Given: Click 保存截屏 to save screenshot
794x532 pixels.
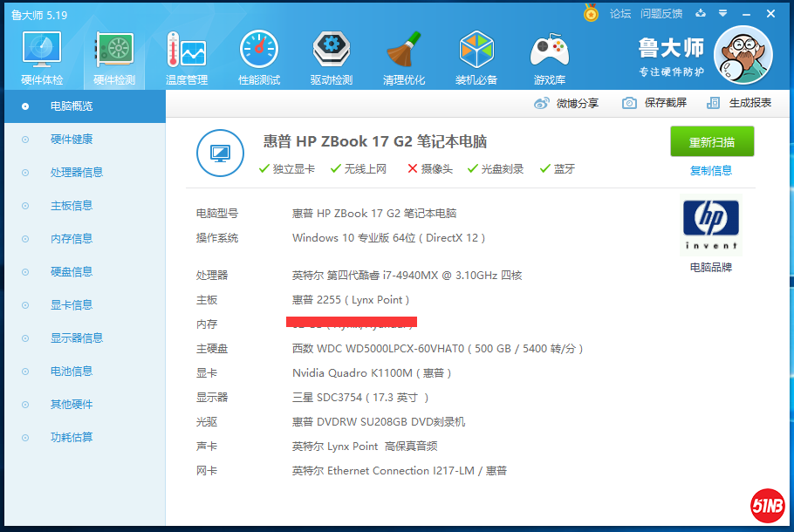Looking at the screenshot, I should pos(654,103).
